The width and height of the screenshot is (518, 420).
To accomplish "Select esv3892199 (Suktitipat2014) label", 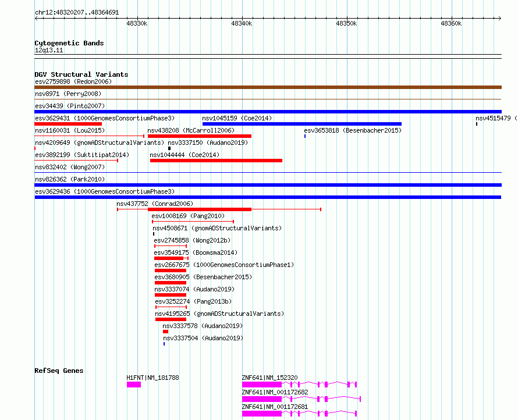I will pos(82,155).
